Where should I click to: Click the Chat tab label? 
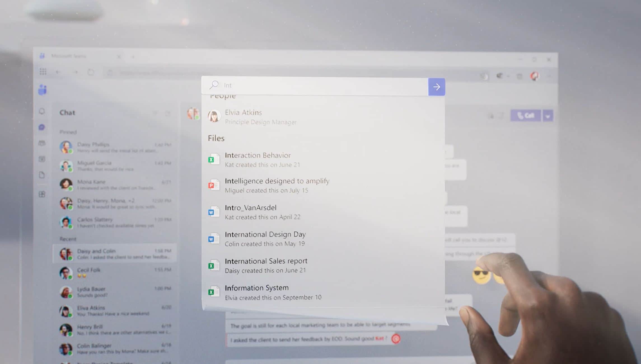67,113
